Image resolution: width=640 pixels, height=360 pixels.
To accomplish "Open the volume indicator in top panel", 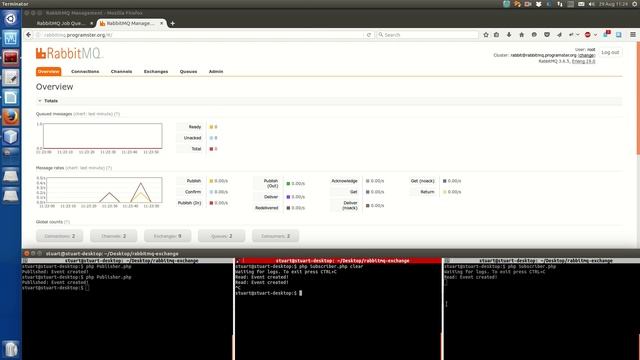I will [x=591, y=4].
